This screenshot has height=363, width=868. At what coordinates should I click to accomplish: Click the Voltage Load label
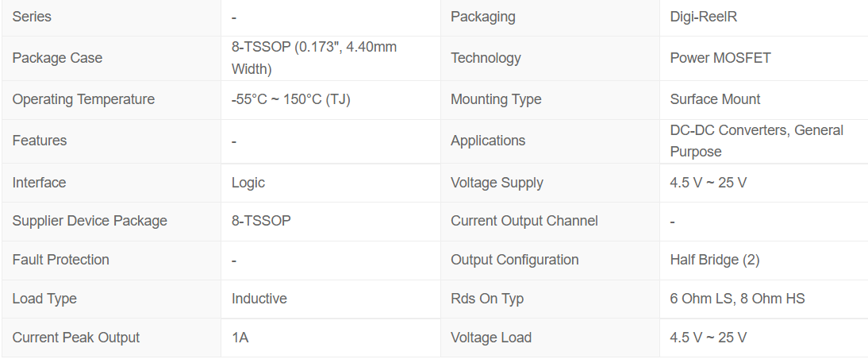[491, 337]
